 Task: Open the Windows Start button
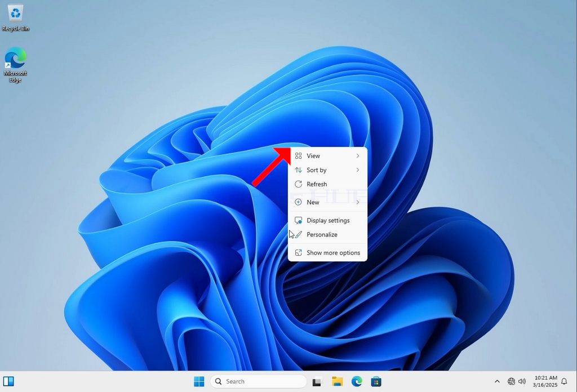tap(199, 381)
